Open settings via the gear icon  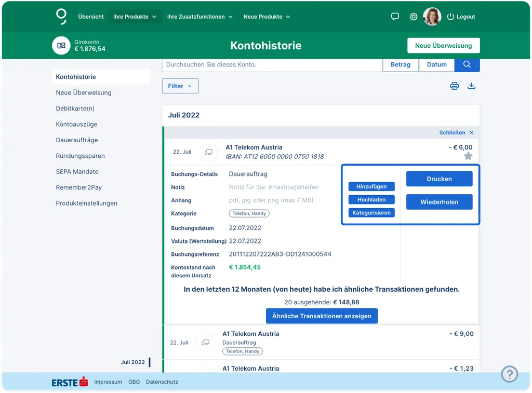click(413, 17)
